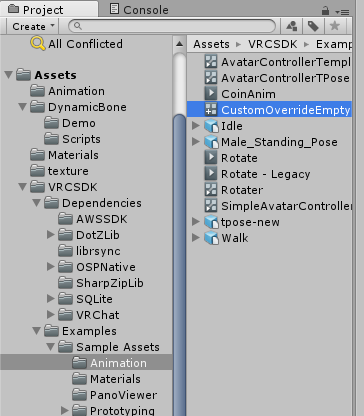Select SimpleAvatarController animator controller icon
This screenshot has width=364, height=416.
click(211, 206)
